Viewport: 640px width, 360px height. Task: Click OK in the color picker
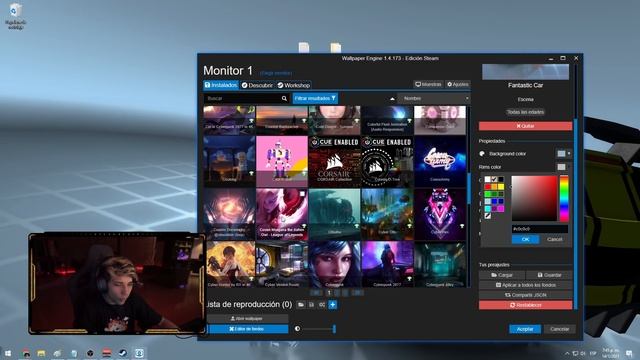[525, 239]
